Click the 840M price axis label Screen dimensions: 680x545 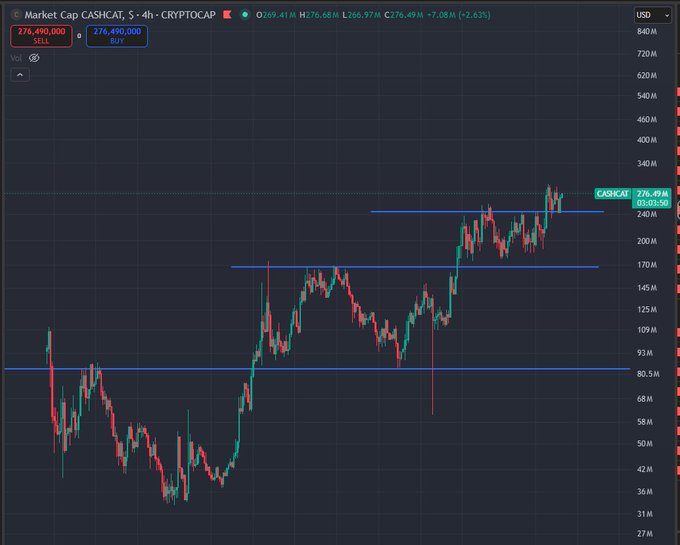click(647, 32)
